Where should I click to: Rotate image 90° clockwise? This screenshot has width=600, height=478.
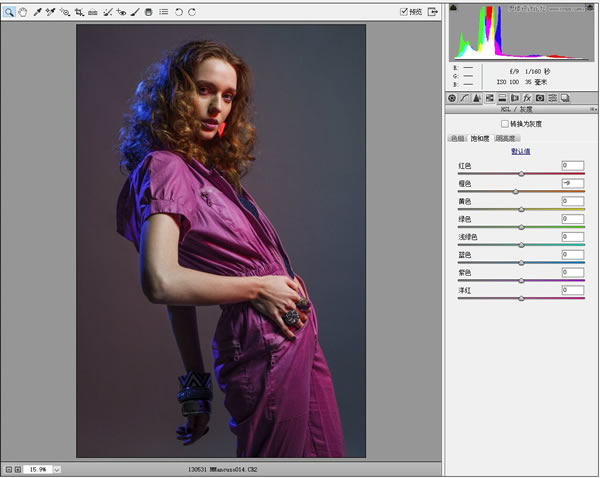(192, 12)
